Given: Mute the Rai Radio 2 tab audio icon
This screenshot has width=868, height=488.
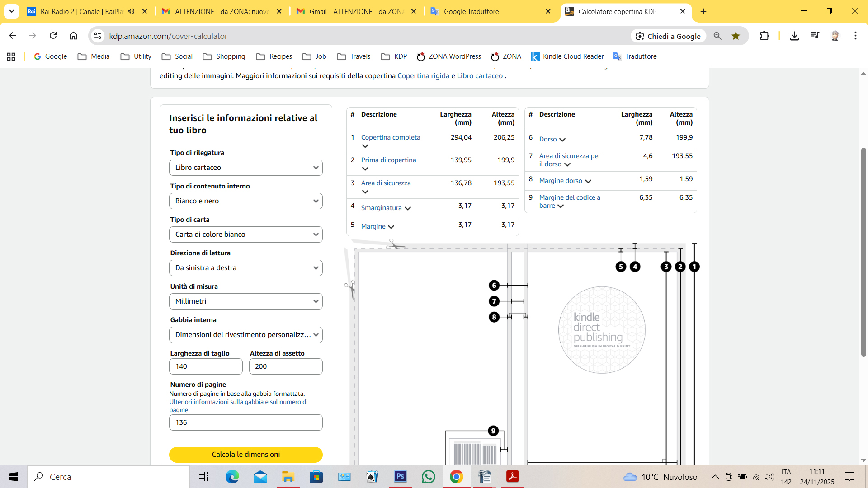Looking at the screenshot, I should (131, 11).
